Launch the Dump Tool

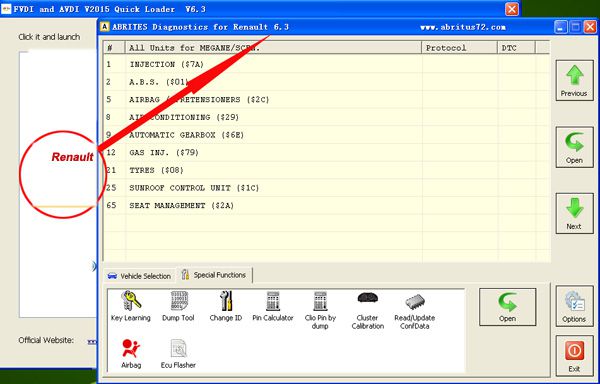[x=178, y=306]
